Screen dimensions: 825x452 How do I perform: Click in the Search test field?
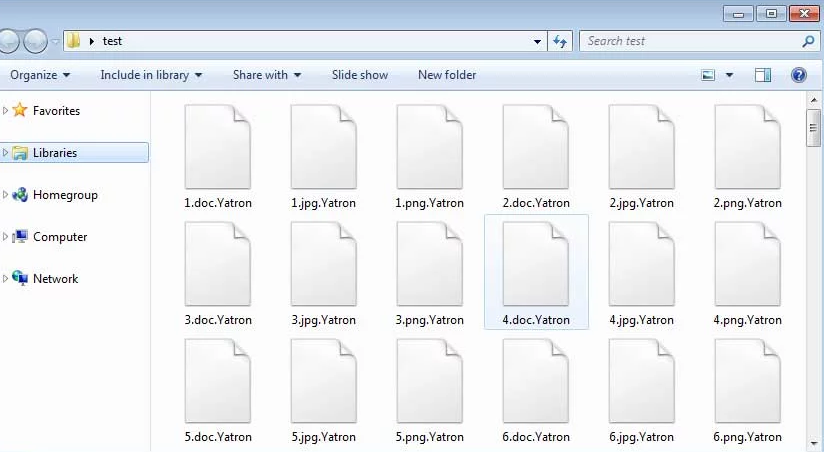point(690,41)
